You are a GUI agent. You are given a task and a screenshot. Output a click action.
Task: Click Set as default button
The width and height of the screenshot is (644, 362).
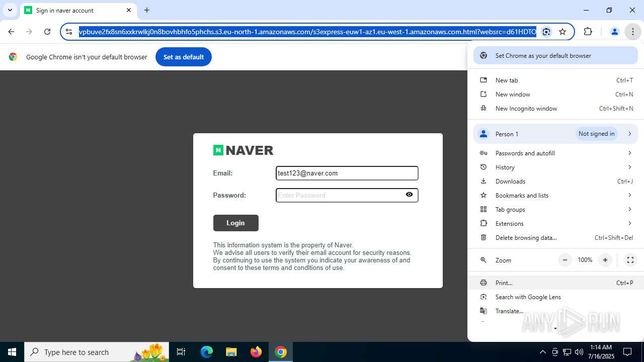(x=184, y=57)
